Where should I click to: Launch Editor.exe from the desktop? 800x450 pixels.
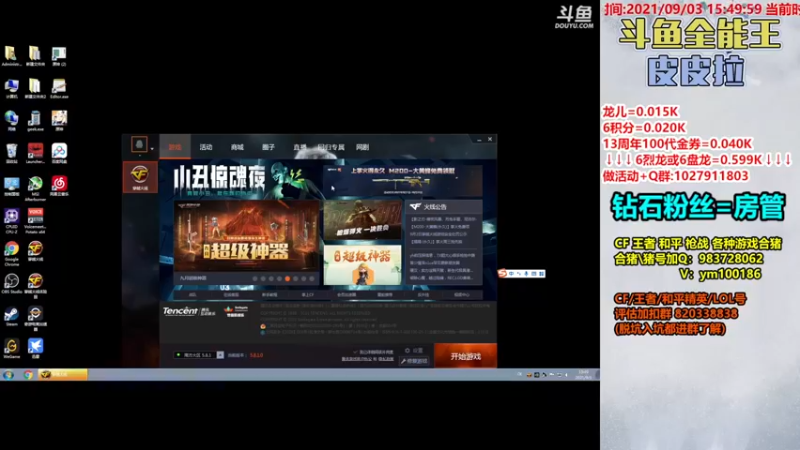pos(59,88)
